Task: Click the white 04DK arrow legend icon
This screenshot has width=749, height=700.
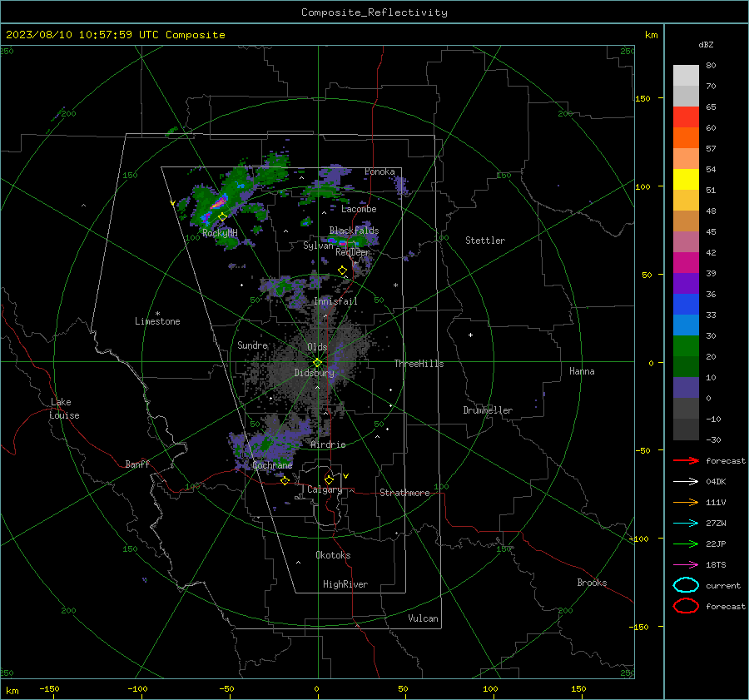Action: click(686, 481)
